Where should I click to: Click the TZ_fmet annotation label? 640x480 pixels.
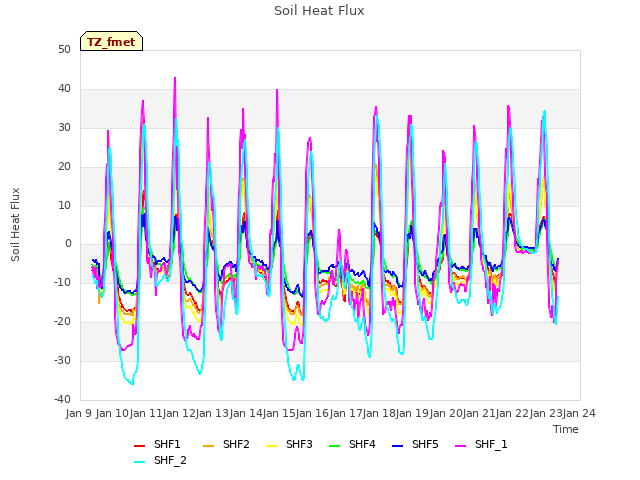click(111, 42)
